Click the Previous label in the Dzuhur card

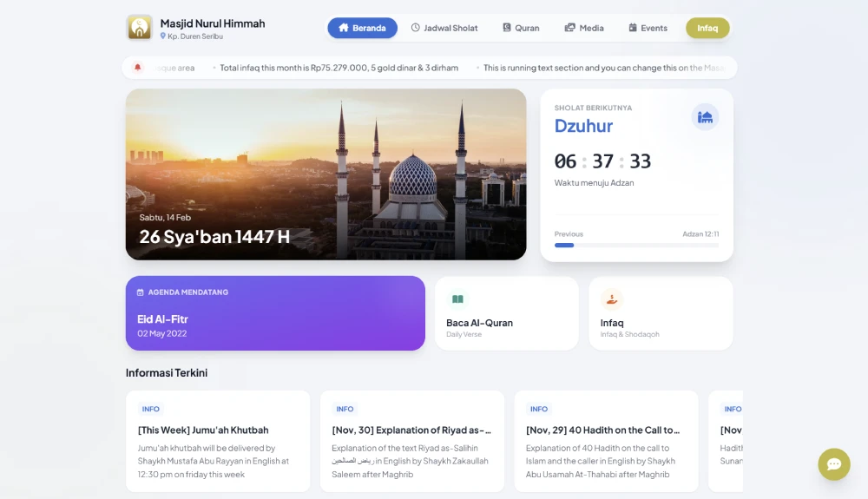click(x=569, y=234)
